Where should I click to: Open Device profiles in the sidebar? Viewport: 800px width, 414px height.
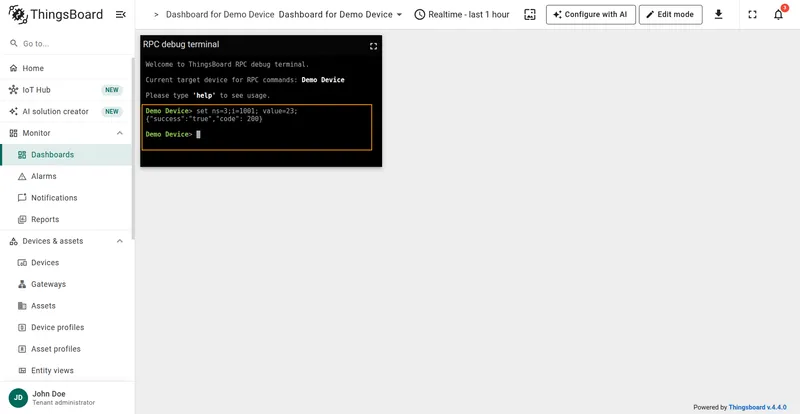67,327
